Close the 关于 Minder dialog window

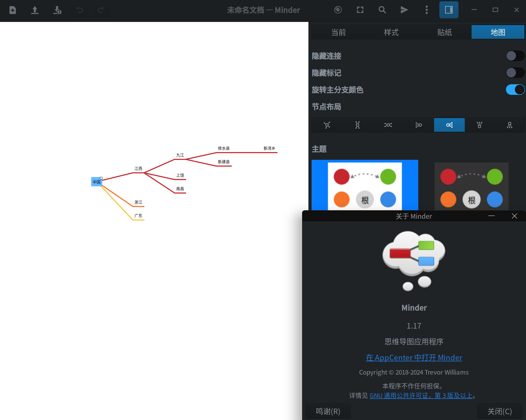[514, 216]
